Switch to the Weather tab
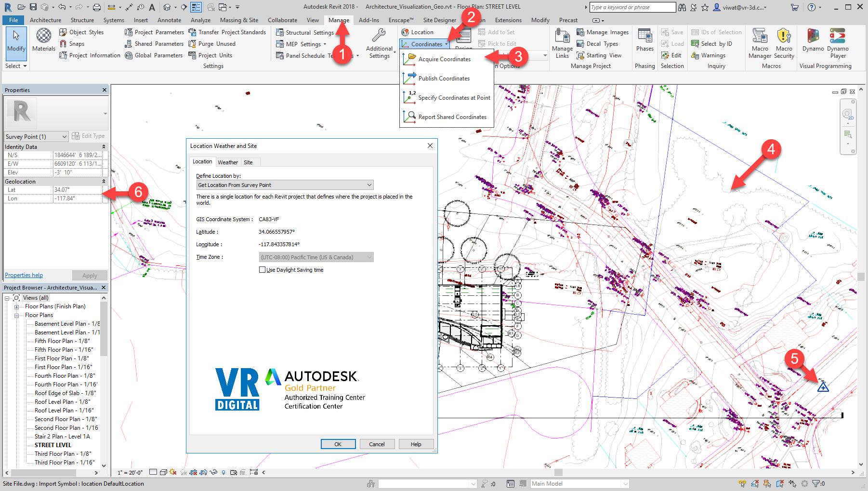The height and width of the screenshot is (491, 868). tap(227, 162)
